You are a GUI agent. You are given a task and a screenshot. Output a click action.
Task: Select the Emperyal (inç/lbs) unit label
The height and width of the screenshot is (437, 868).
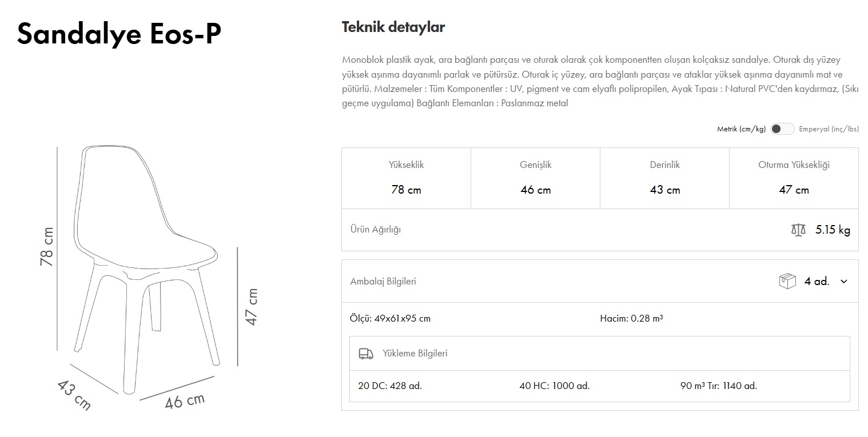tap(829, 129)
